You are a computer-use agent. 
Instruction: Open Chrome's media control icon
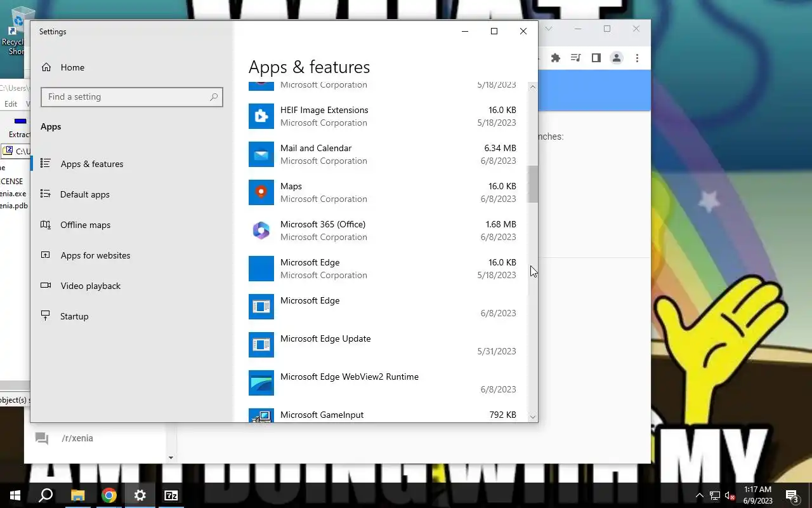coord(575,58)
